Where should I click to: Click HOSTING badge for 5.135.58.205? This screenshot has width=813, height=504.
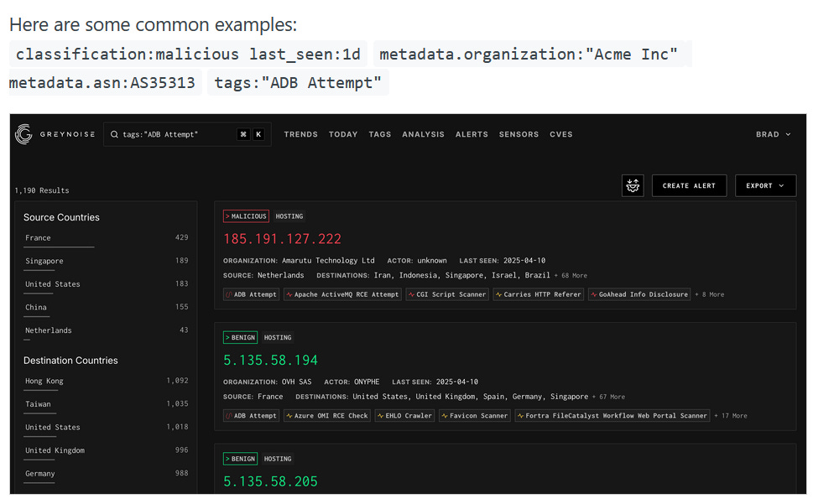pos(278,459)
